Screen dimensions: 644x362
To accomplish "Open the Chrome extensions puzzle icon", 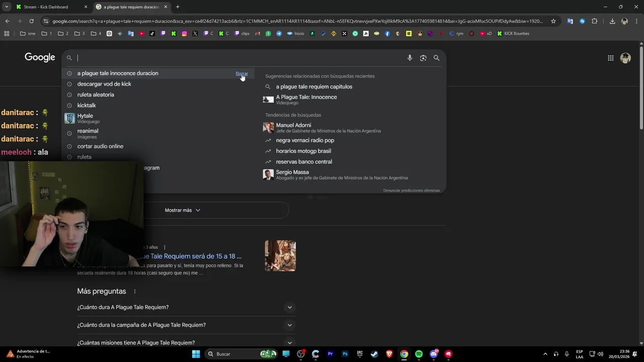I will point(594,21).
